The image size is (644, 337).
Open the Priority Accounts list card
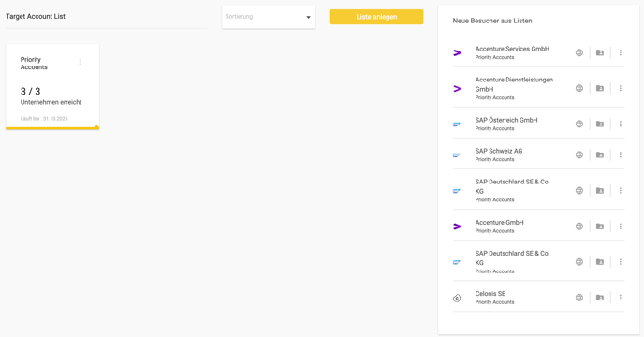52,87
